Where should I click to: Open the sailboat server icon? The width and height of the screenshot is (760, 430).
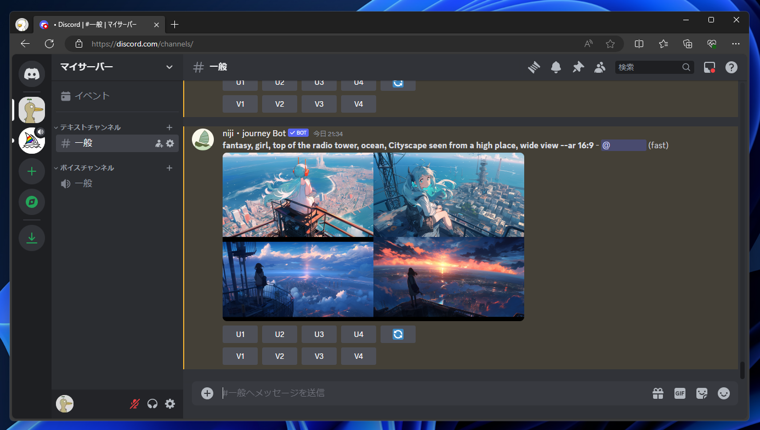pos(32,141)
